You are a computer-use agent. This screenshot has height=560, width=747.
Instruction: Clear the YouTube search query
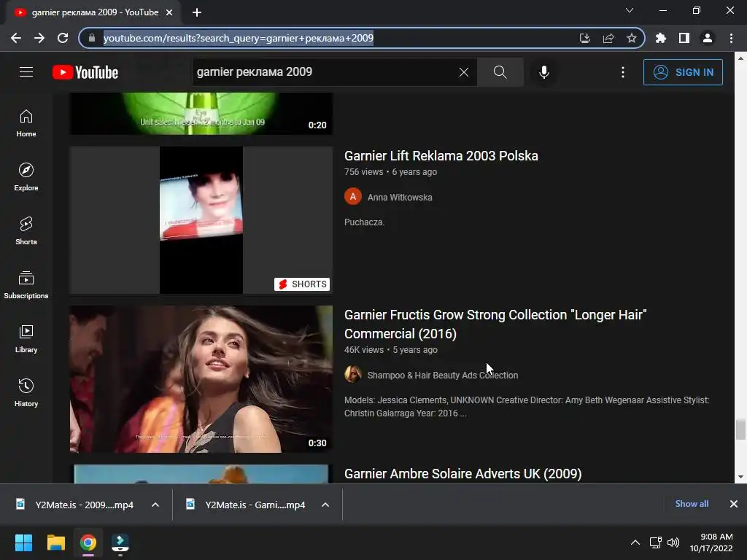[x=463, y=72]
